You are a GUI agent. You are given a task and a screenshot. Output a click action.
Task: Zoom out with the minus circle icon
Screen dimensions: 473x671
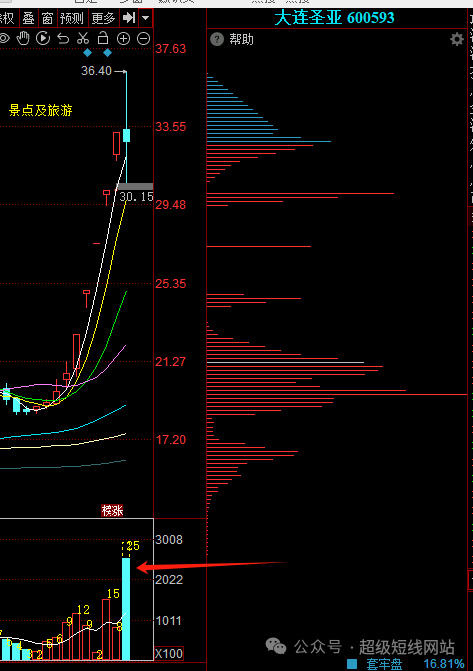[x=143, y=39]
